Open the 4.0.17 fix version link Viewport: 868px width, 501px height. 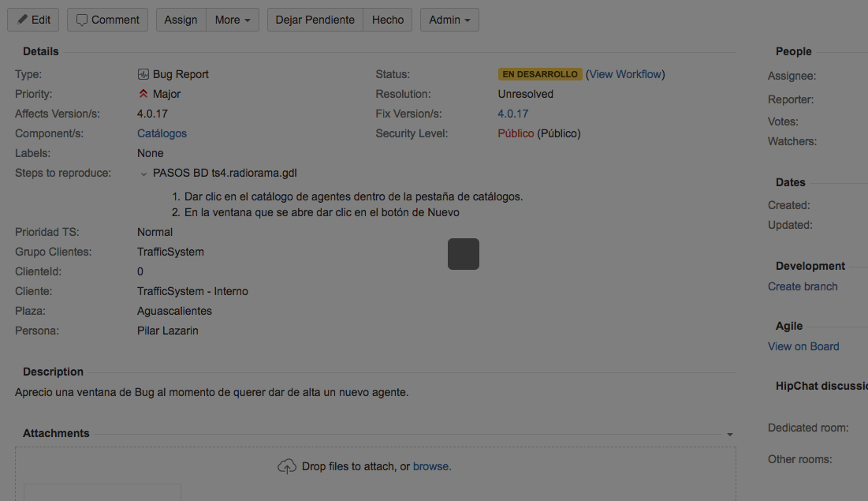coord(512,114)
